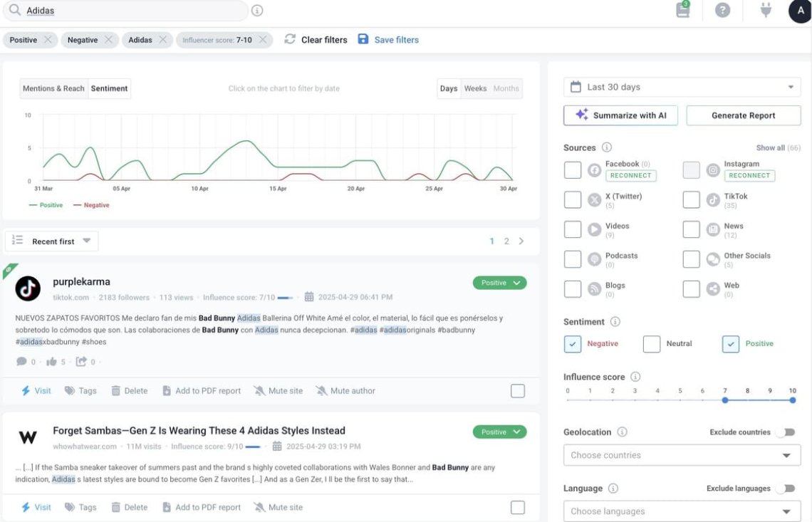
Task: Check the Blogs source checkbox
Action: click(573, 288)
